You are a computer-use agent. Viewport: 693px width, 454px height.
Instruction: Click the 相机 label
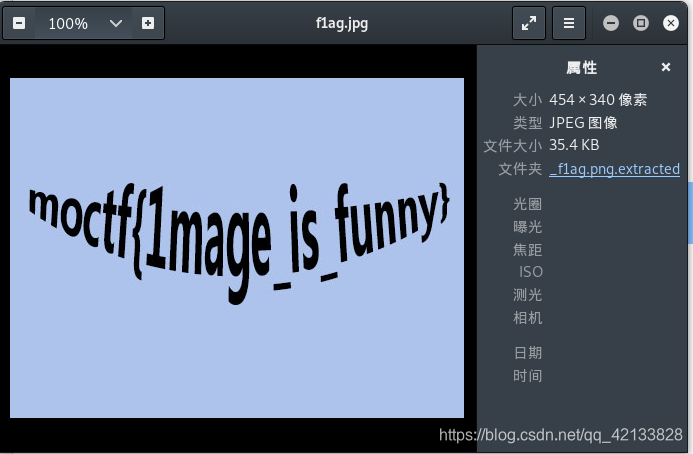[527, 318]
